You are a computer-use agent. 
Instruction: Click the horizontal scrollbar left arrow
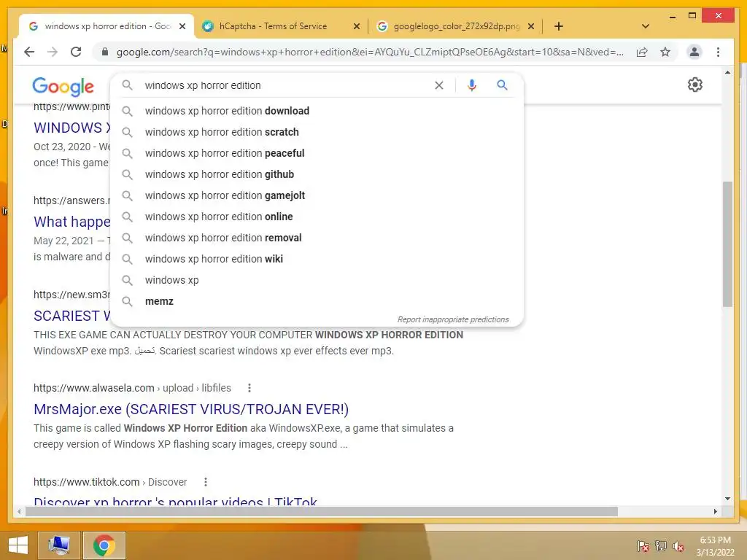click(18, 511)
